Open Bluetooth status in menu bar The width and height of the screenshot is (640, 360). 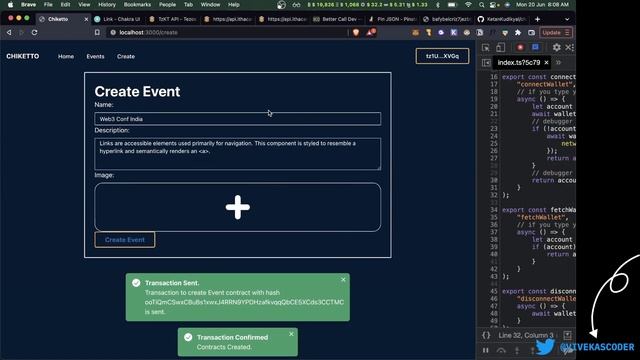pos(438,4)
